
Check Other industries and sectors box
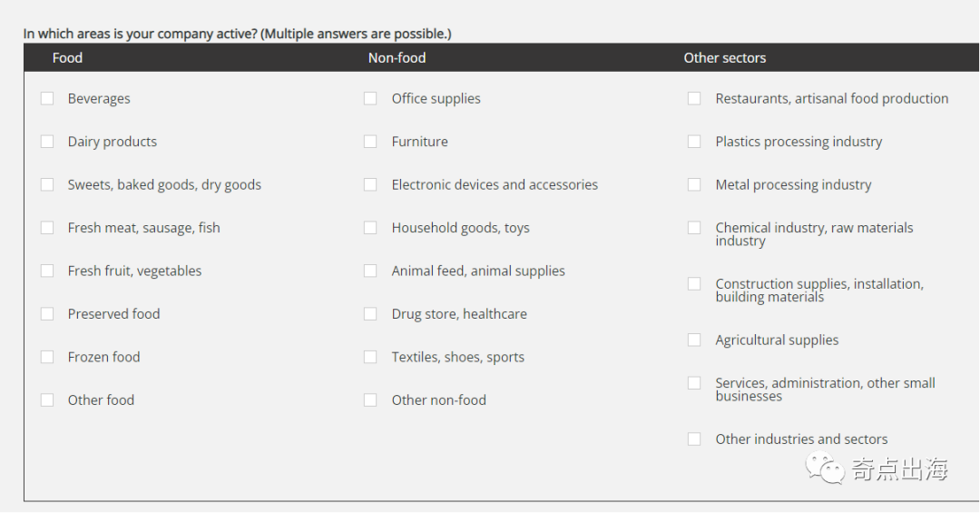pyautogui.click(x=694, y=439)
